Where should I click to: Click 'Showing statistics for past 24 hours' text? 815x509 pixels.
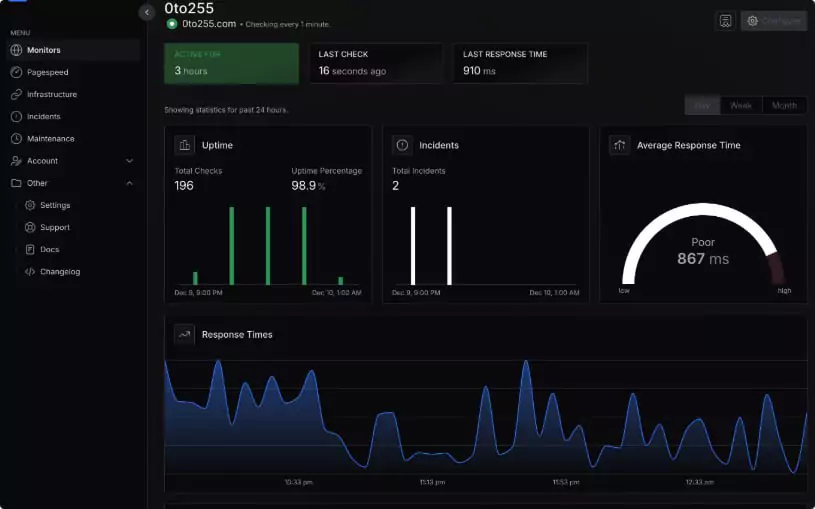226,110
